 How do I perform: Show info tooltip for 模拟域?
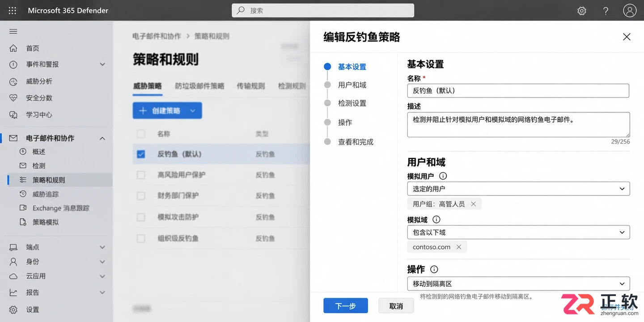(436, 220)
